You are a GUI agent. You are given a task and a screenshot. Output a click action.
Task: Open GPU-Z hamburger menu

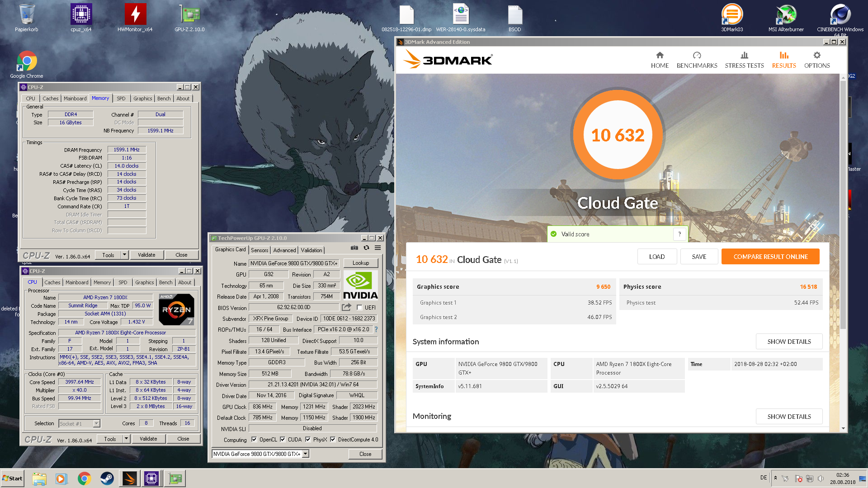tap(378, 248)
